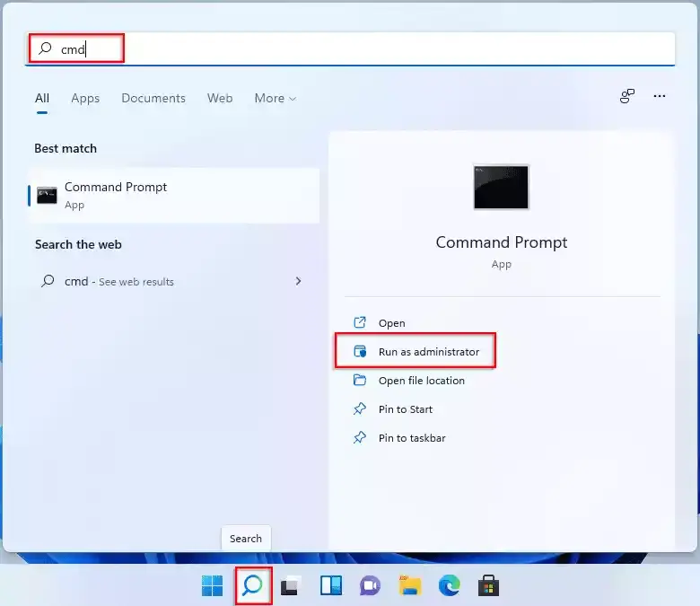Open Microsoft Store from the taskbar

488,585
